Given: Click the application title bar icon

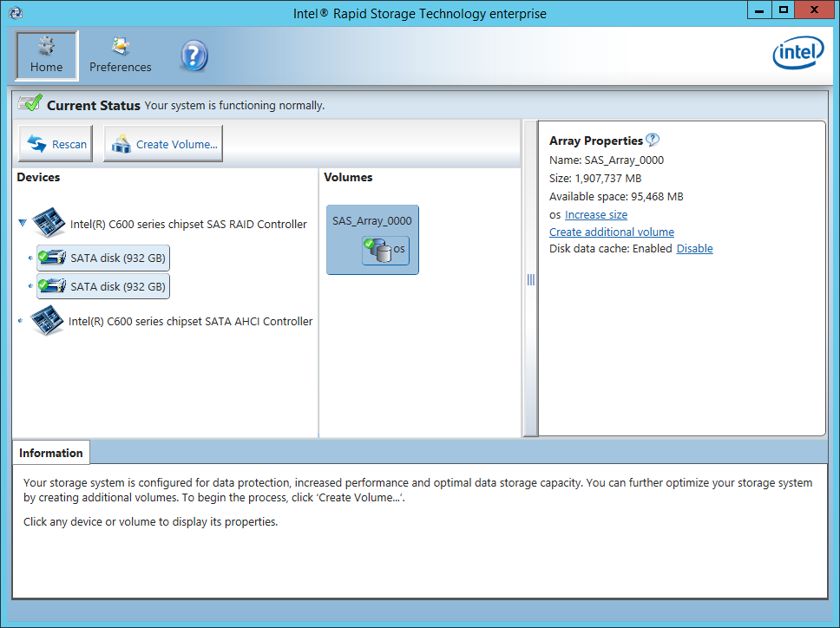Looking at the screenshot, I should (x=16, y=13).
